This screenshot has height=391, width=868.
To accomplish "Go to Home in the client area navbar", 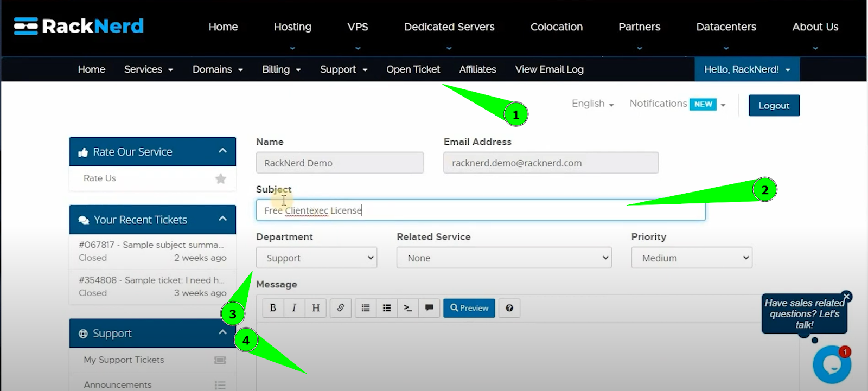I will pyautogui.click(x=91, y=69).
